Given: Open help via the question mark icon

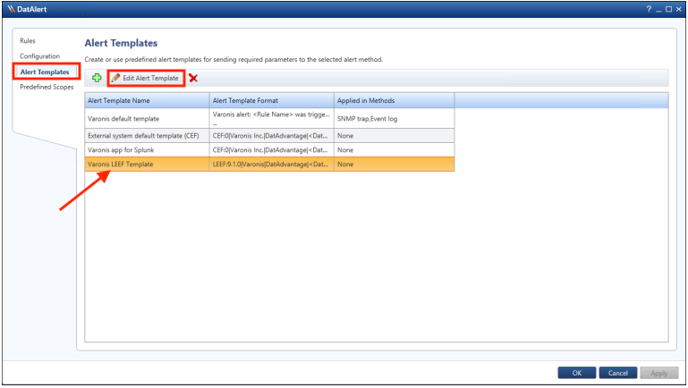Looking at the screenshot, I should (x=649, y=9).
